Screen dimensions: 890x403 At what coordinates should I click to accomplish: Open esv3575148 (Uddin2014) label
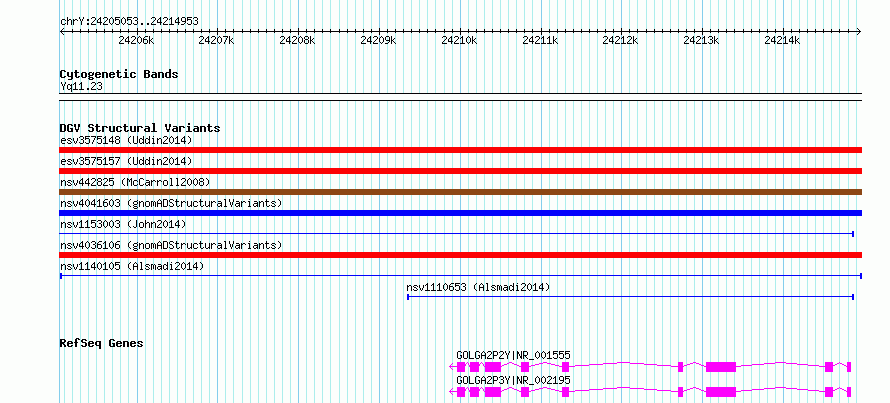coord(126,140)
